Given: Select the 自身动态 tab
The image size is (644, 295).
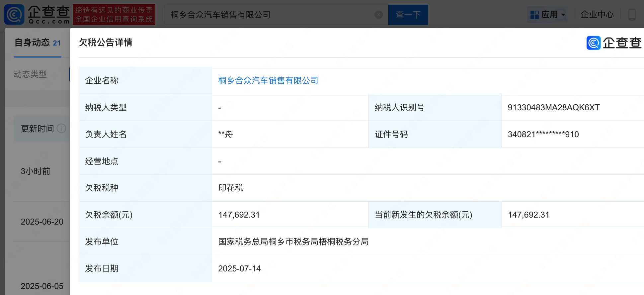Looking at the screenshot, I should (38, 43).
